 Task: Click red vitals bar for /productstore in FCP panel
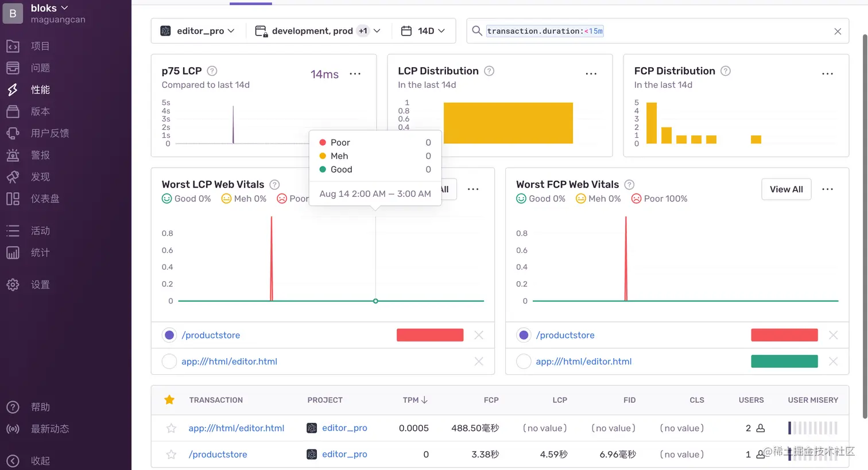click(x=784, y=335)
